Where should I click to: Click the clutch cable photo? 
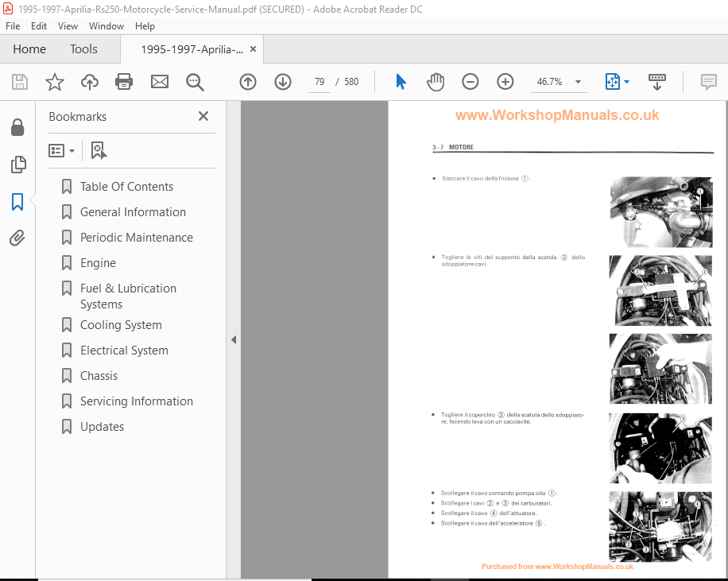tap(660, 212)
